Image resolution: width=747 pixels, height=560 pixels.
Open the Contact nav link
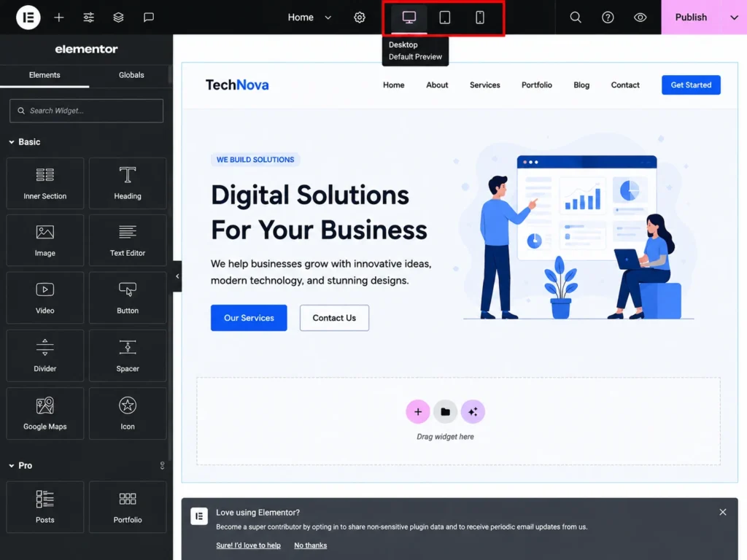(x=625, y=85)
